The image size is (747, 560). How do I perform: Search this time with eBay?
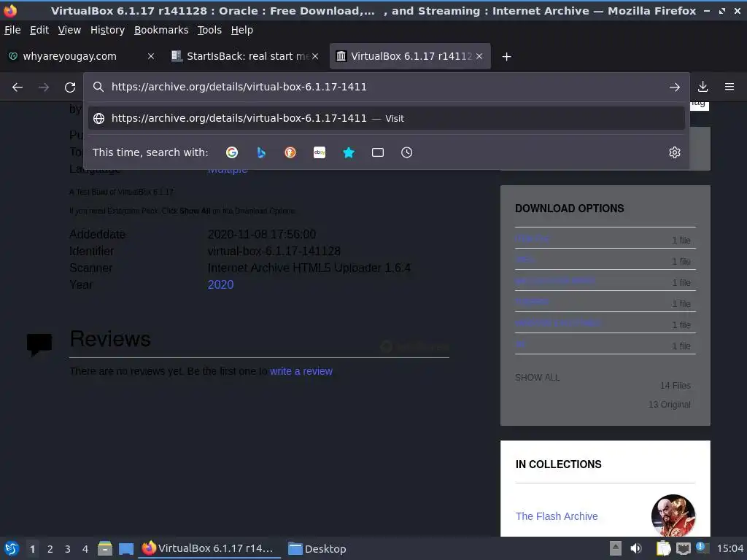point(320,152)
